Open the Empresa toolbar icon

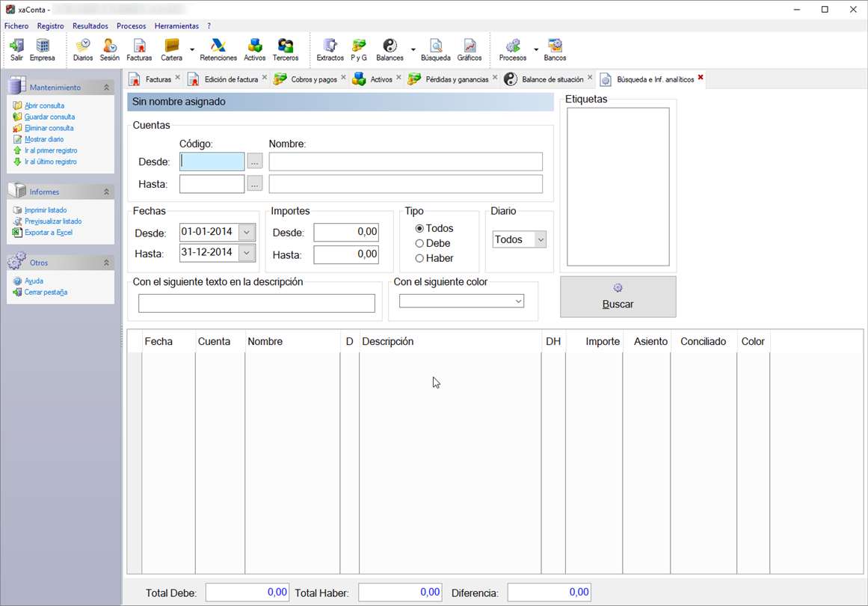[42, 50]
